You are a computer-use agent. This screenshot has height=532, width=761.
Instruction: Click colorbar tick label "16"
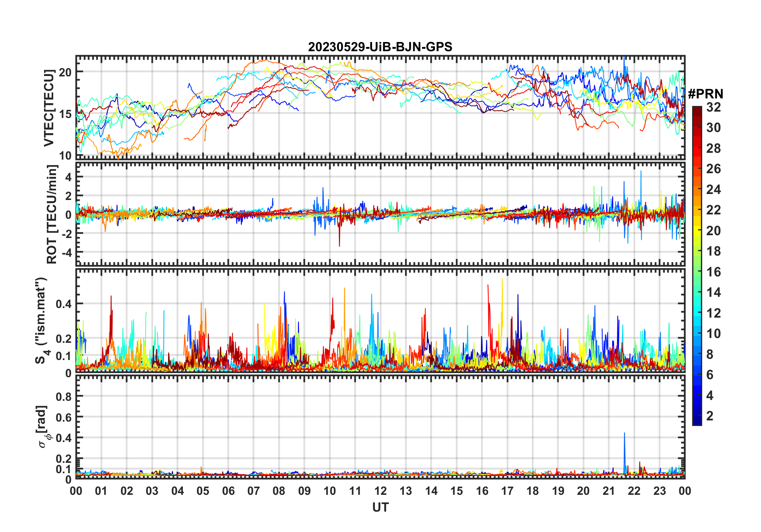coord(713,272)
